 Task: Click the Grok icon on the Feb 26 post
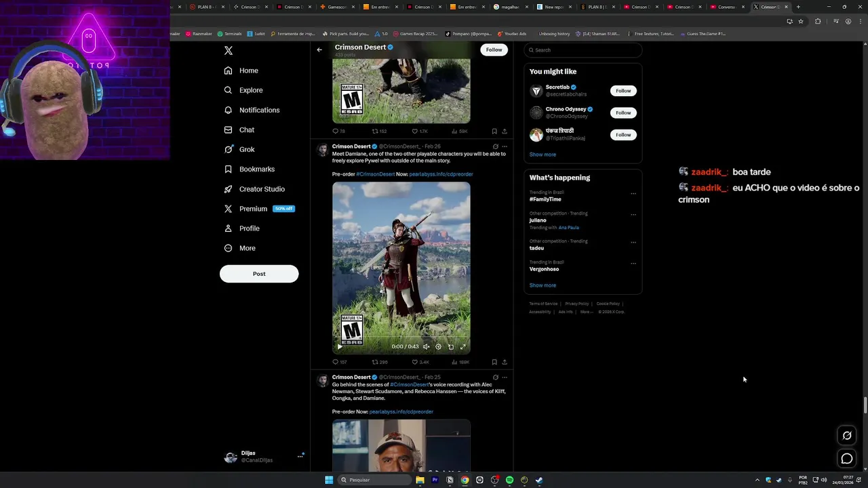(x=495, y=146)
